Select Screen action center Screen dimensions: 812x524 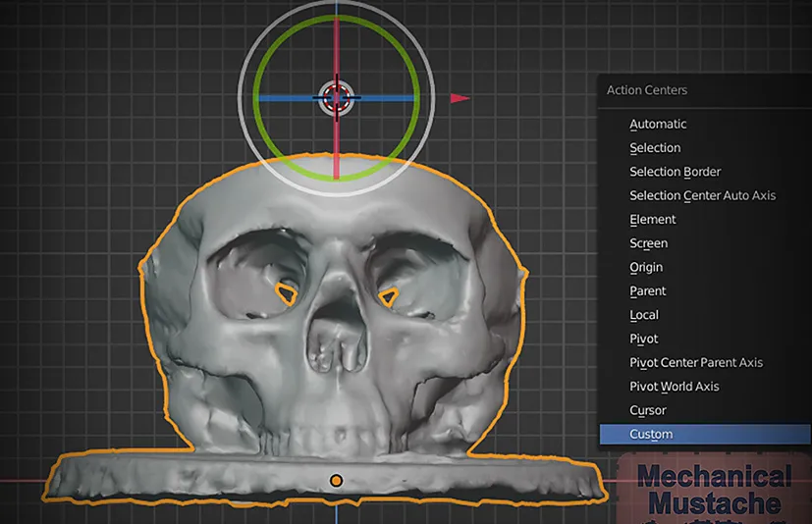point(704,243)
